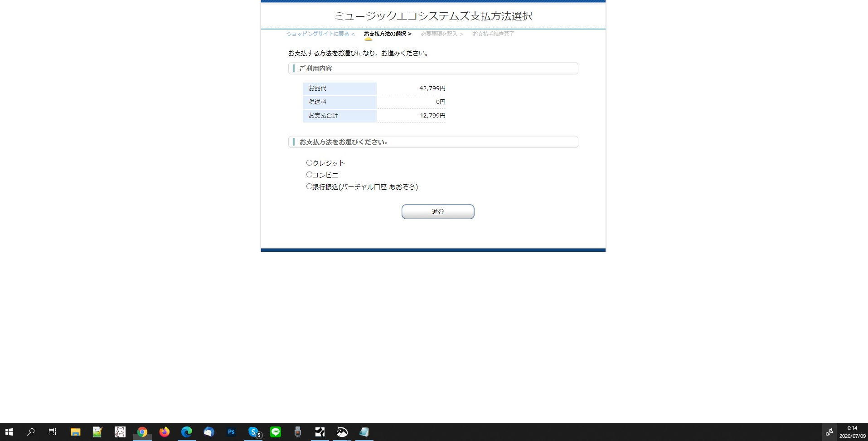Open Windows taskbar search

(31, 432)
